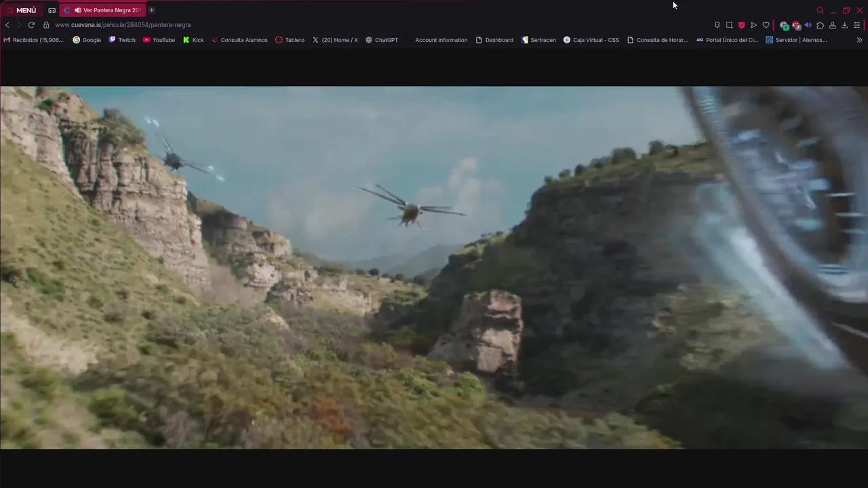Go forward with the forward arrow
Viewport: 868px width, 488px height.
[19, 25]
